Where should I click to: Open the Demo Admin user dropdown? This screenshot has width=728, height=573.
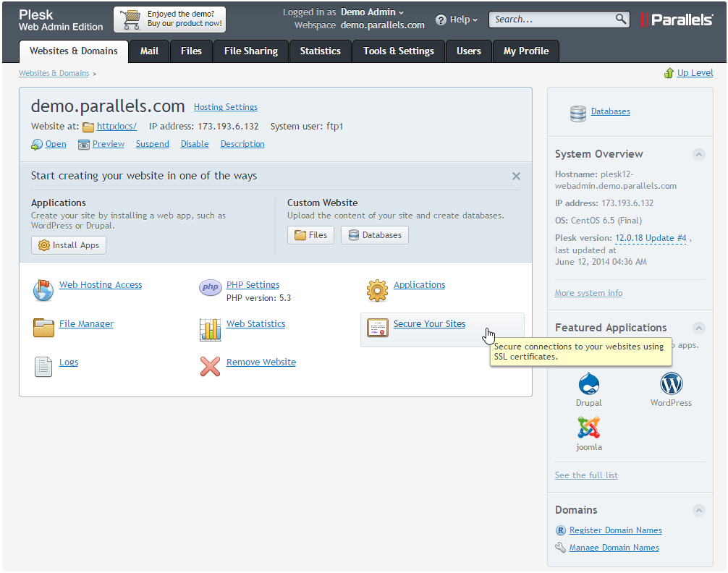click(373, 12)
